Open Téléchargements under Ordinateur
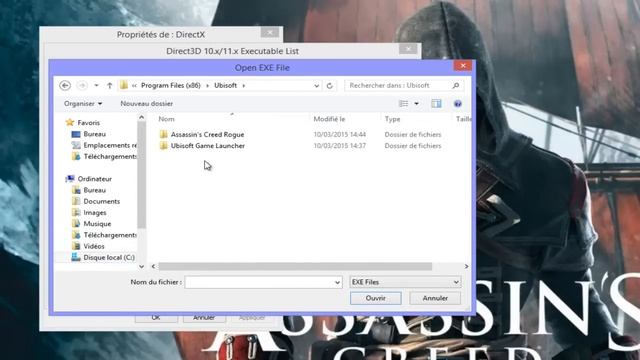The width and height of the screenshot is (640, 360). coord(110,235)
